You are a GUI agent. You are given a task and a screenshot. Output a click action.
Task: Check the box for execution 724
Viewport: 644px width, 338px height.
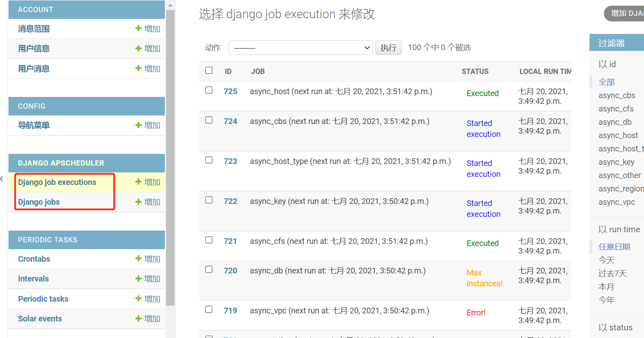click(209, 120)
